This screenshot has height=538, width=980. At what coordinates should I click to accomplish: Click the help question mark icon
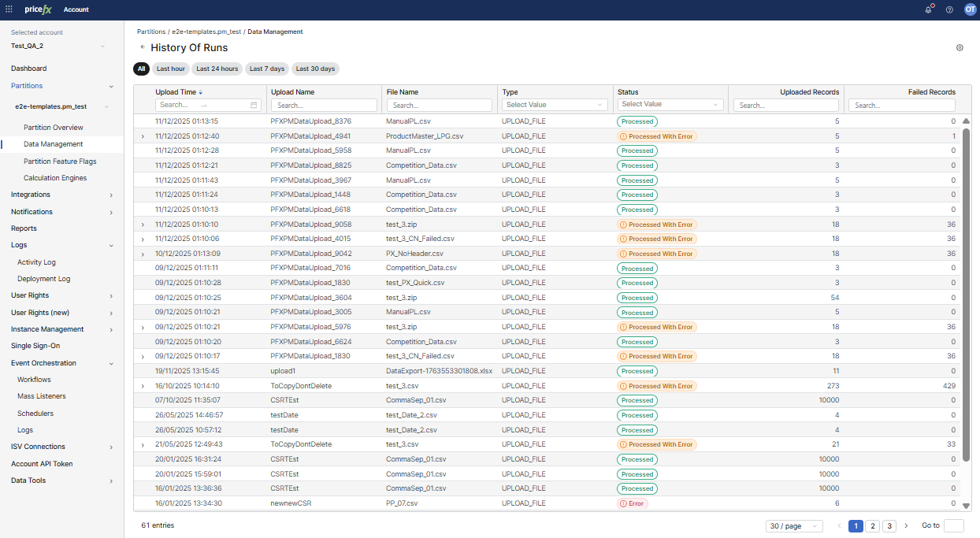[949, 9]
